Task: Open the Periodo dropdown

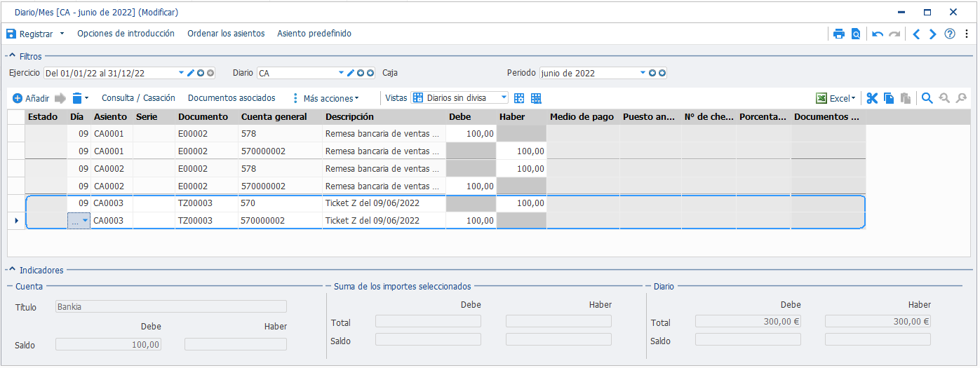Action: (x=643, y=73)
